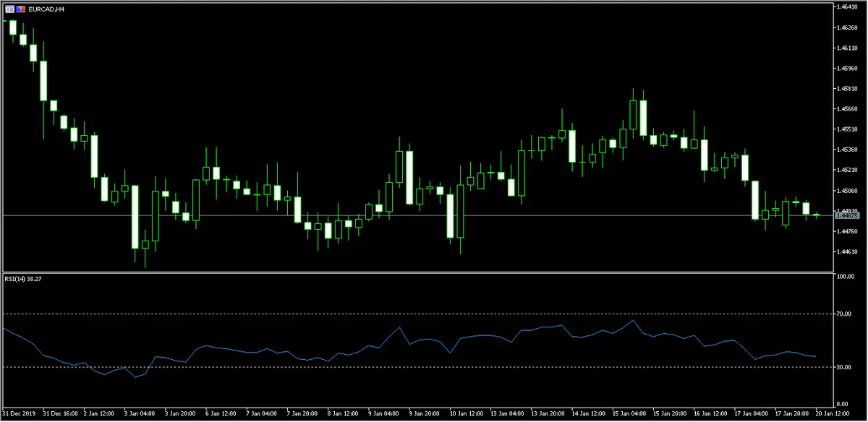Click price axis label 1.45360

click(x=847, y=150)
